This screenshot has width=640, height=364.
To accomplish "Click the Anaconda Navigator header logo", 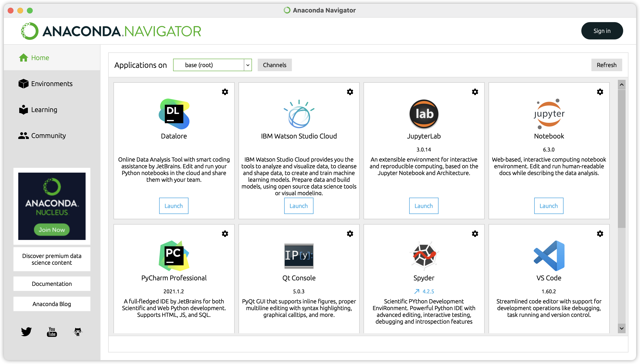I will coord(111,31).
